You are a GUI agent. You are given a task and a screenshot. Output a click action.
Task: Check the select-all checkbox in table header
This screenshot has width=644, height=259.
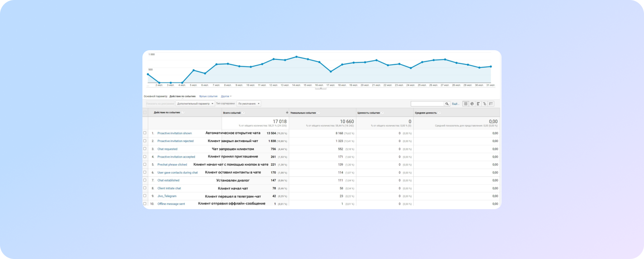tap(145, 113)
